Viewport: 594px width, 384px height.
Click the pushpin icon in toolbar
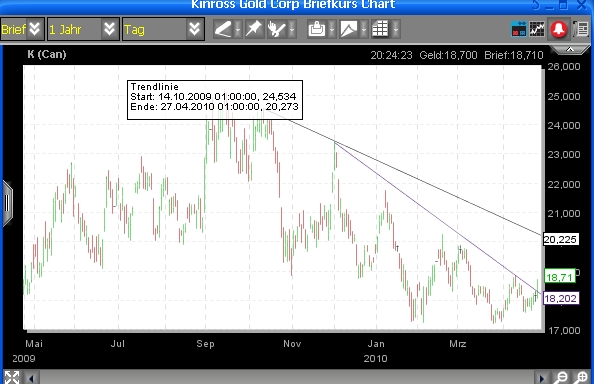[x=254, y=29]
